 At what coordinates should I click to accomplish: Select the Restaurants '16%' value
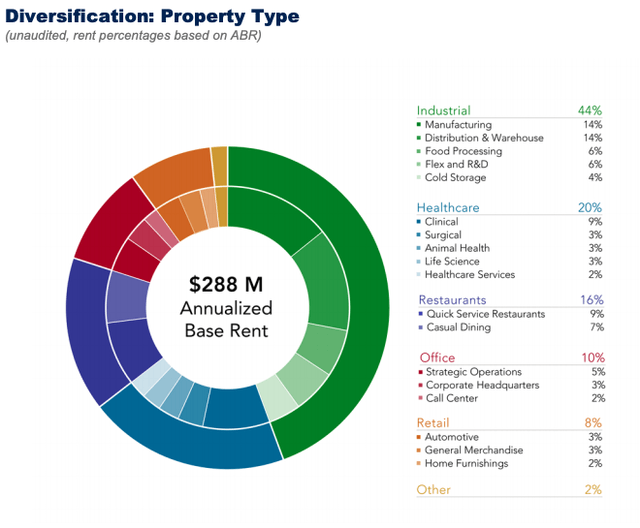[x=592, y=300]
